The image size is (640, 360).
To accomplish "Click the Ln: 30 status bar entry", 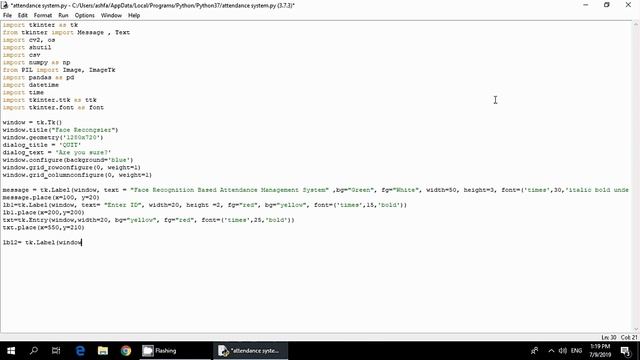I will click(x=609, y=338).
